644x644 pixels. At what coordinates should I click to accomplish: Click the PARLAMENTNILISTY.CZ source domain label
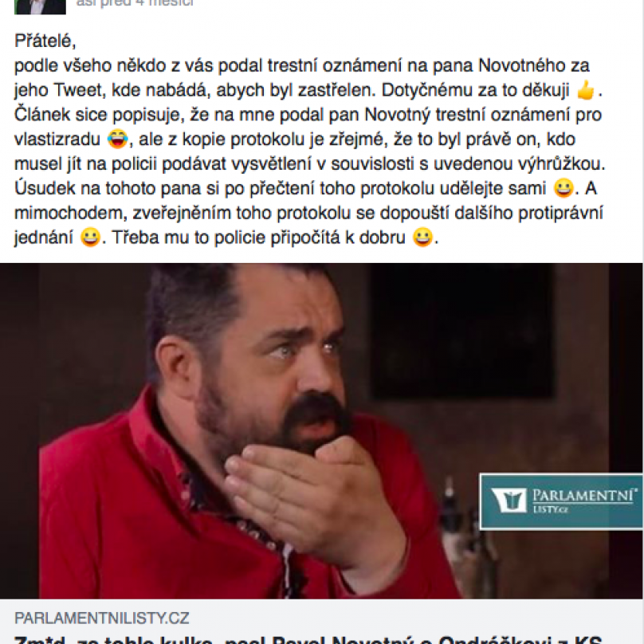point(102,618)
